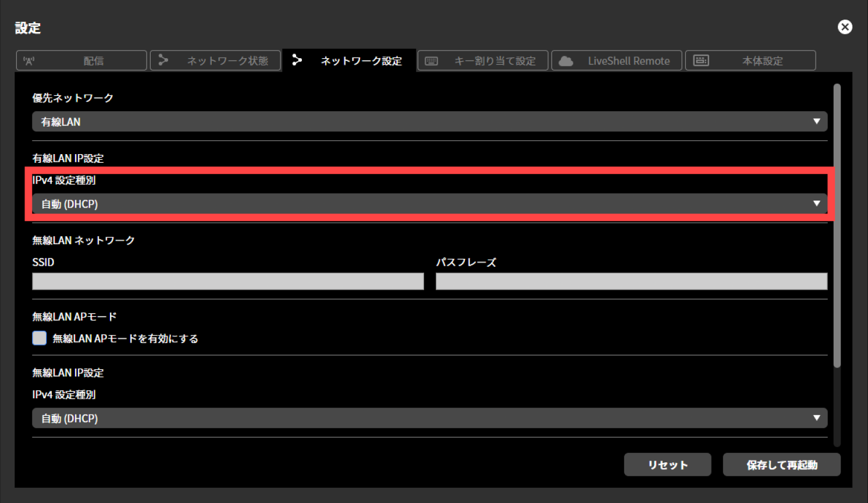This screenshot has height=503, width=868.
Task: Click the 保存して再起動 button
Action: pos(781,464)
